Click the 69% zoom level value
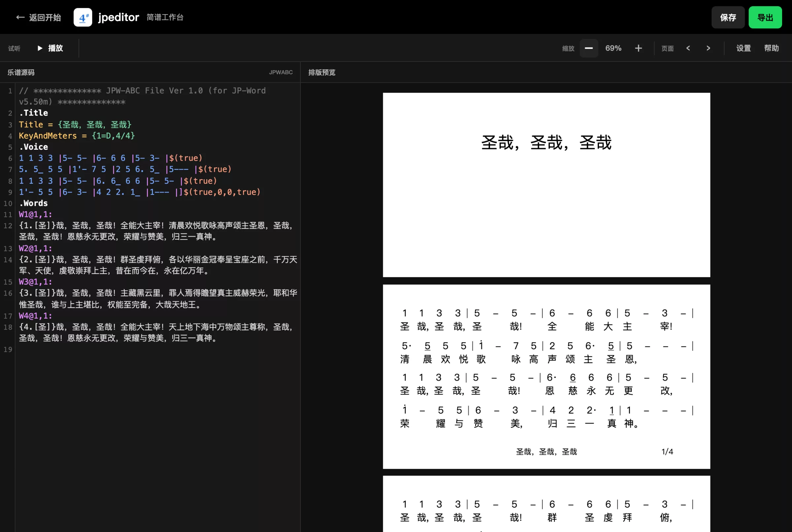The height and width of the screenshot is (532, 792). (x=613, y=48)
